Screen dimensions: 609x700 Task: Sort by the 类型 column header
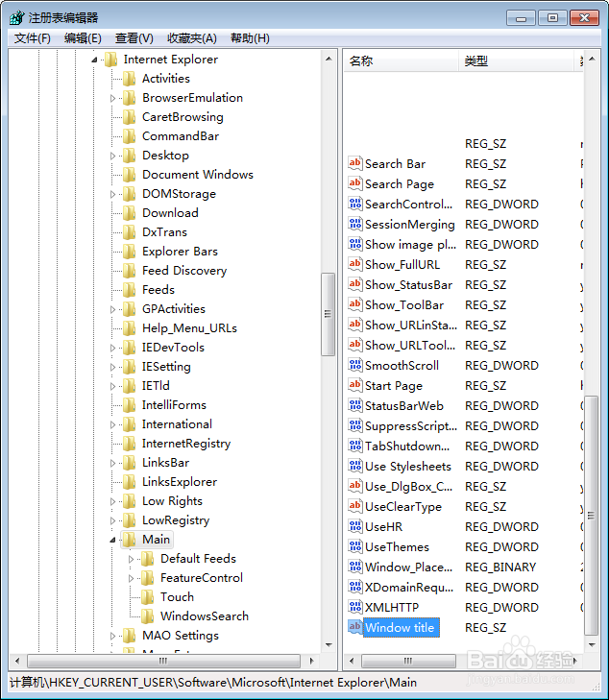[516, 60]
